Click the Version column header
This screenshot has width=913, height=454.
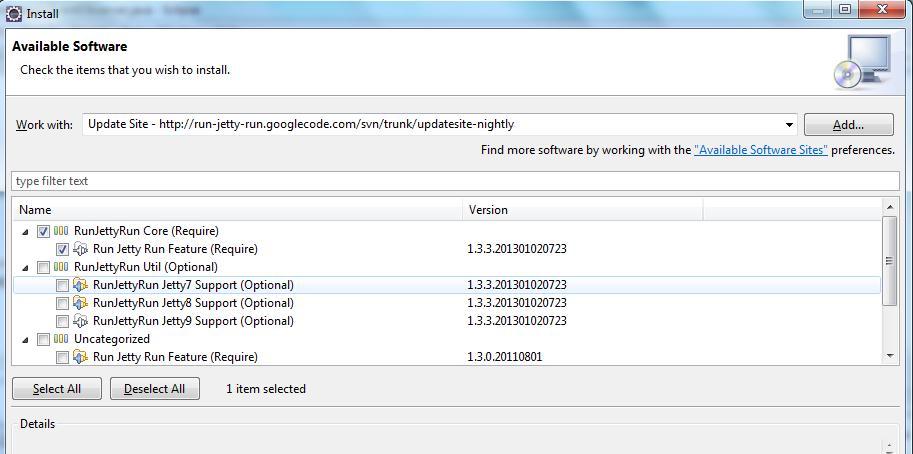pos(583,210)
